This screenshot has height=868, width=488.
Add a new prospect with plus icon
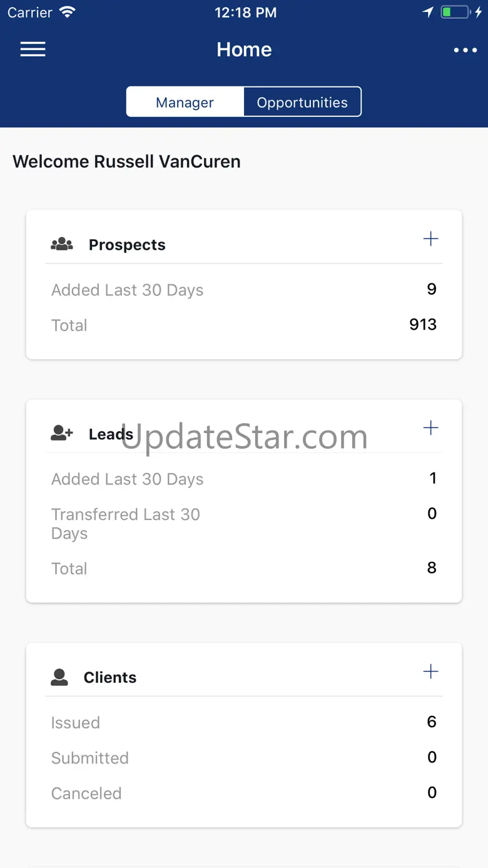coord(430,239)
